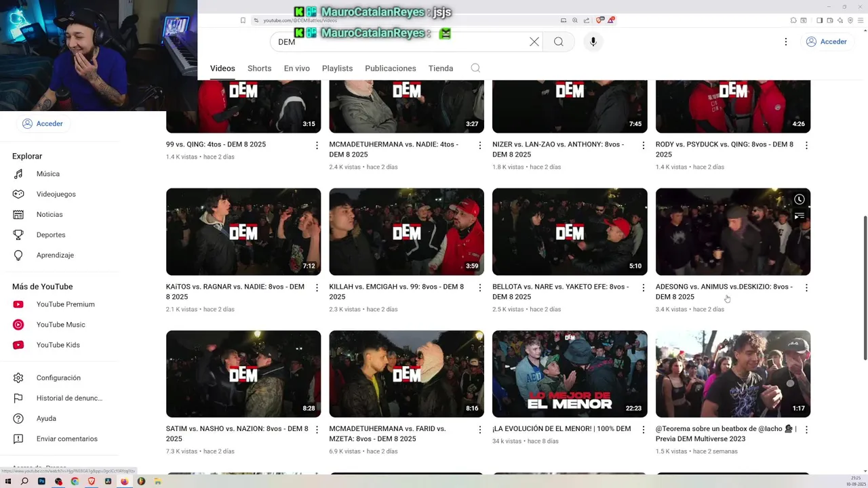Open options menu for 99 vs. QING video
Screen dimensions: 868x488
pos(317,145)
